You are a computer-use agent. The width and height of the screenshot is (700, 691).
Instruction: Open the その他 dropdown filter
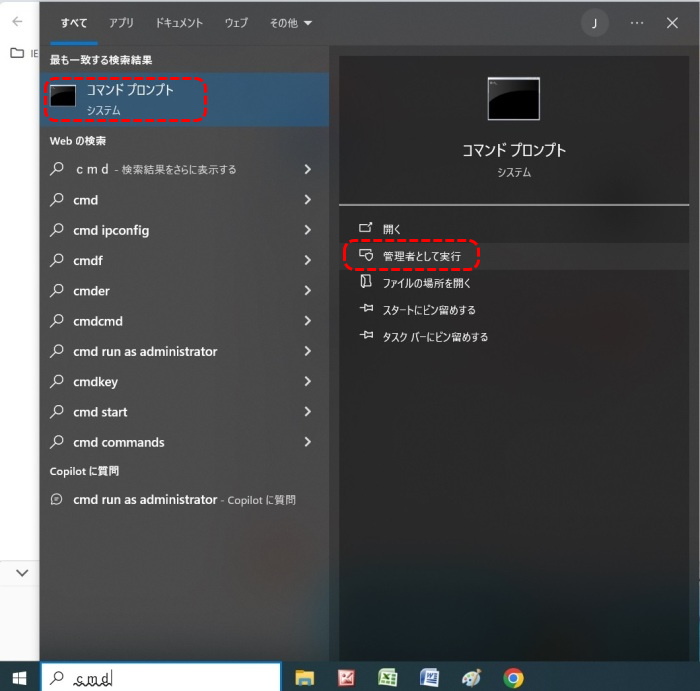tap(290, 22)
